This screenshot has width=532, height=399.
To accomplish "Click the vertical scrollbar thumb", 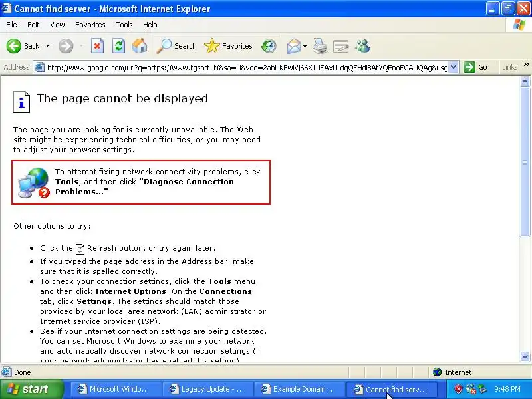I will pos(525,162).
